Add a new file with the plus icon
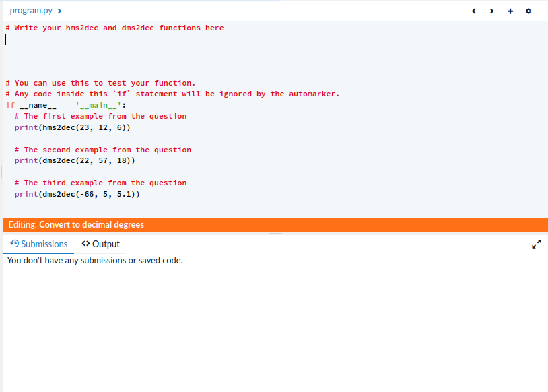The height and width of the screenshot is (392, 548). (510, 11)
